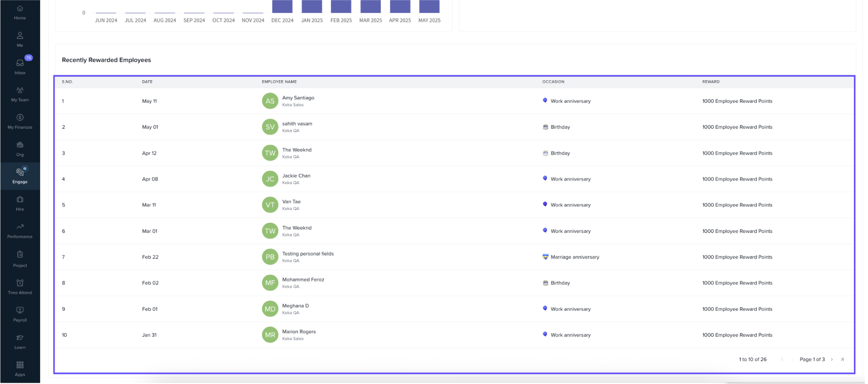Click Amy Santiago employee name
This screenshot has width=868, height=384.
(298, 98)
